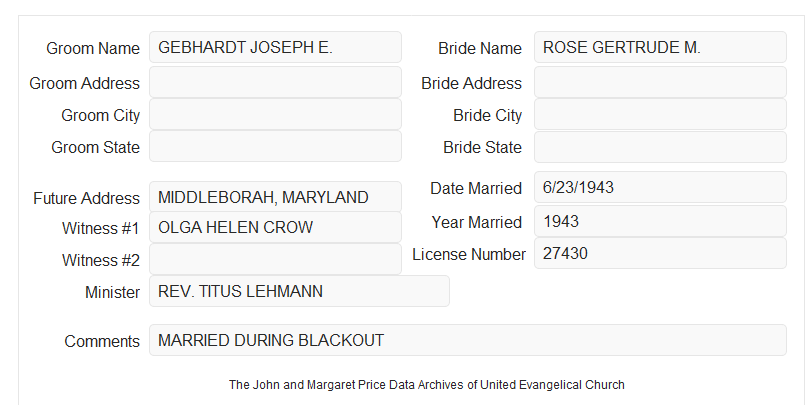Select the Date Married field
805x405 pixels.
[x=660, y=187]
